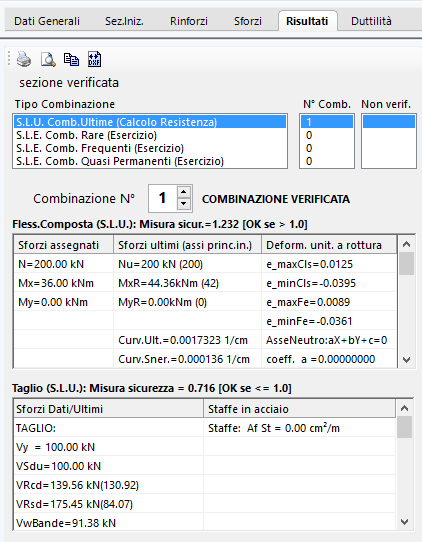Switch to the Dati Generali tab
Viewport: 422px width, 542px height.
(47, 21)
